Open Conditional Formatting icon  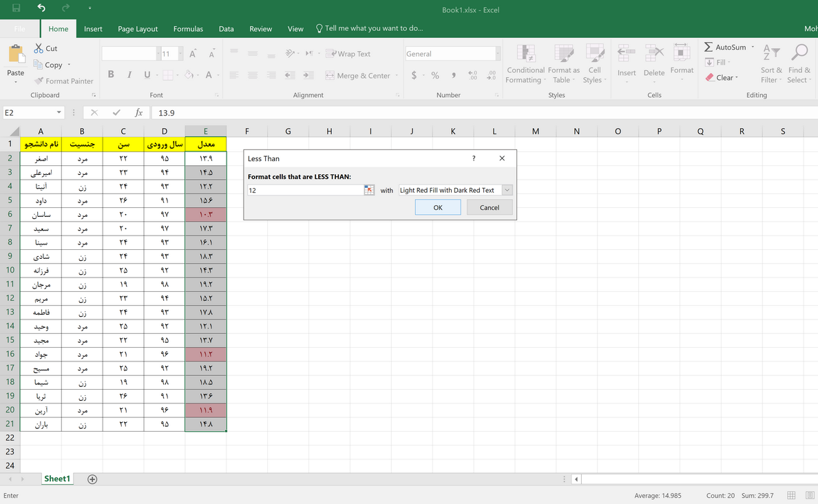525,54
